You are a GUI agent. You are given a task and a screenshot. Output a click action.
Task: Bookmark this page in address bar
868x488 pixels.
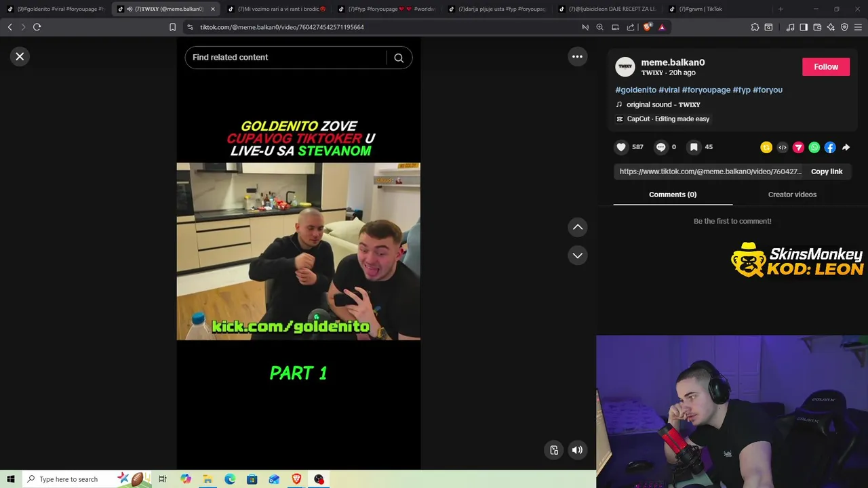(172, 27)
